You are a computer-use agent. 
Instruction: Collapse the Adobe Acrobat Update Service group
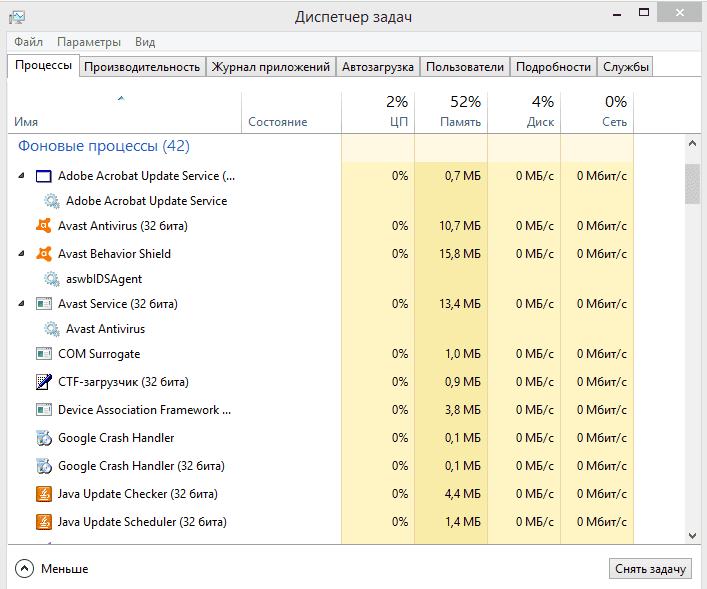click(21, 175)
